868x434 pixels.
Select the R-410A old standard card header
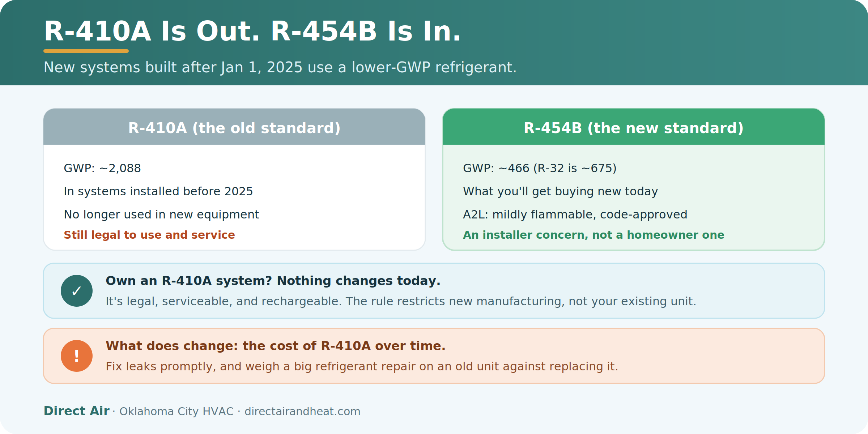point(234,127)
